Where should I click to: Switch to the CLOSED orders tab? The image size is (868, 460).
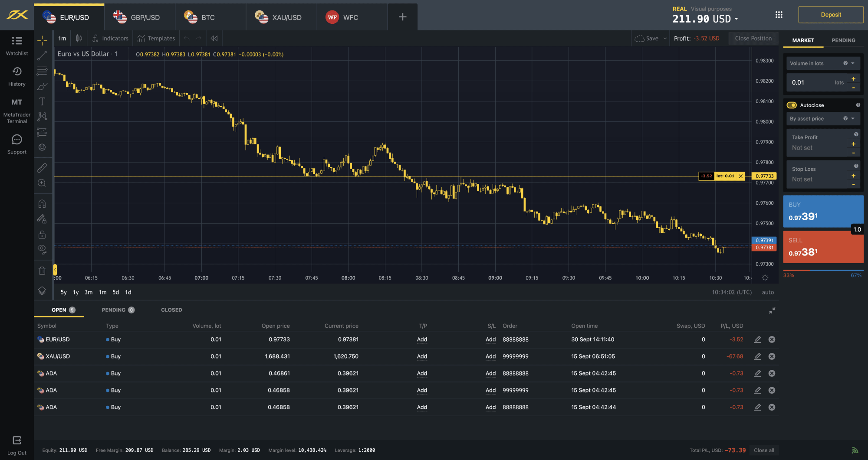coord(171,310)
